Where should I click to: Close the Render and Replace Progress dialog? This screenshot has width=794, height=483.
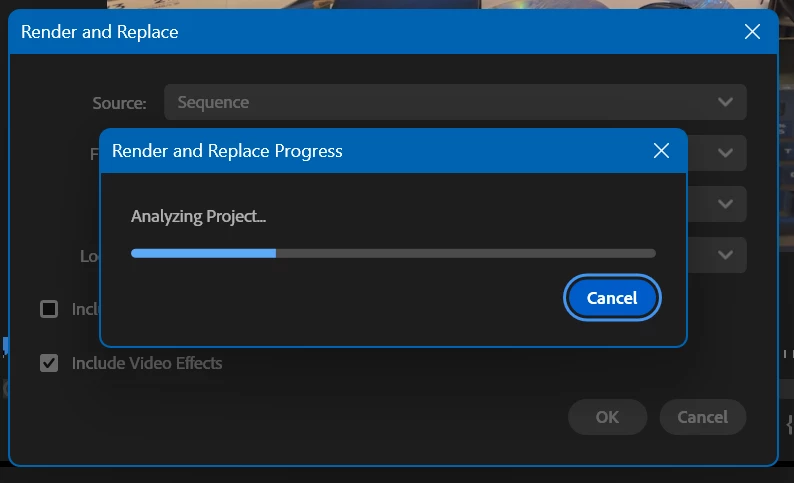(660, 151)
